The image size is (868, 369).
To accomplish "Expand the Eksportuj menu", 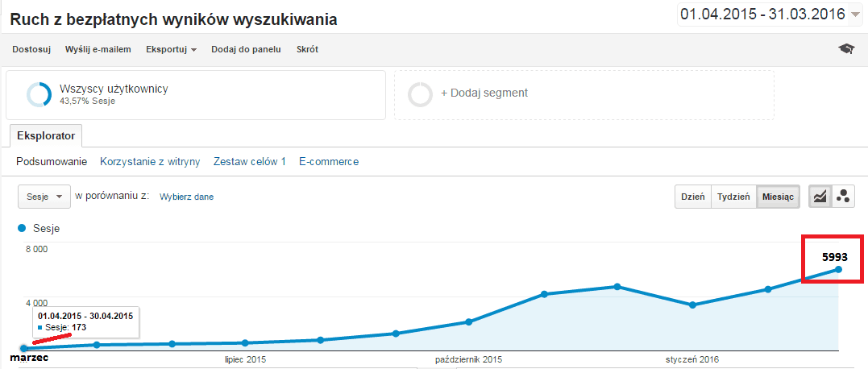I will [172, 49].
